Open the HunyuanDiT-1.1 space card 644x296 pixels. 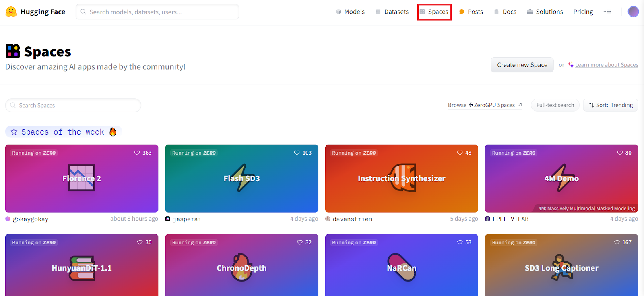point(82,265)
